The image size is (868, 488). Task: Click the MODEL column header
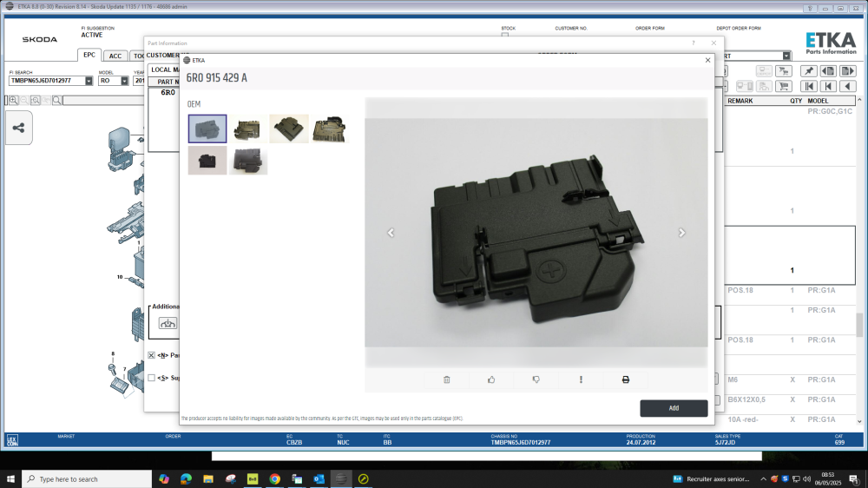tap(818, 101)
